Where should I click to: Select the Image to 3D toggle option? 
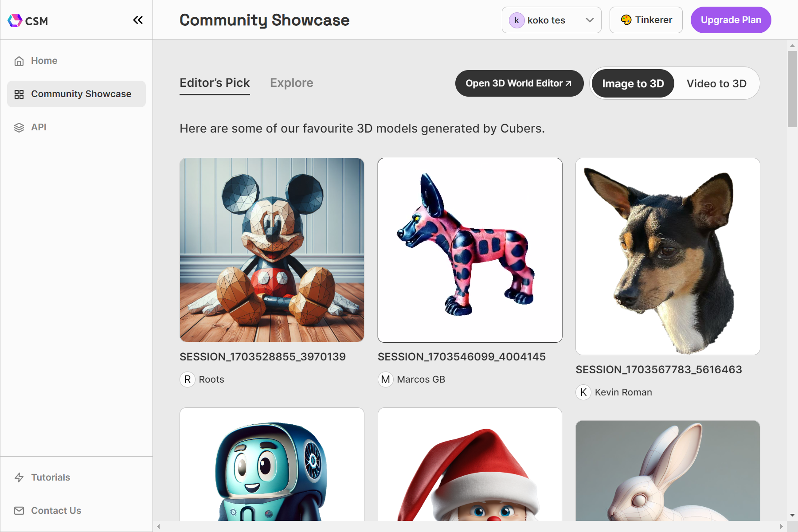pos(633,83)
